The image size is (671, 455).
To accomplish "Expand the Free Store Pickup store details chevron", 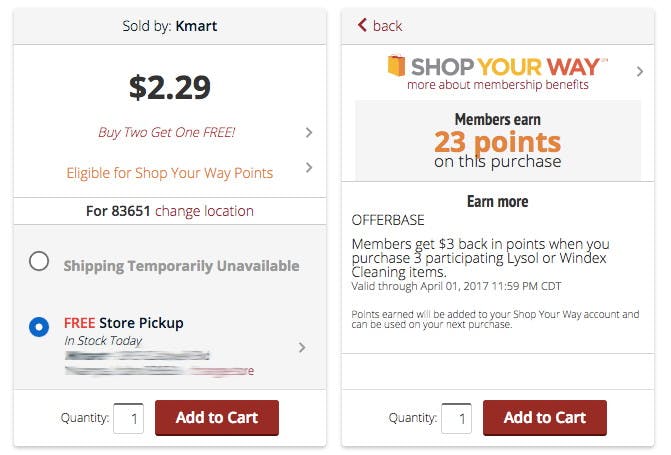I will coord(302,347).
